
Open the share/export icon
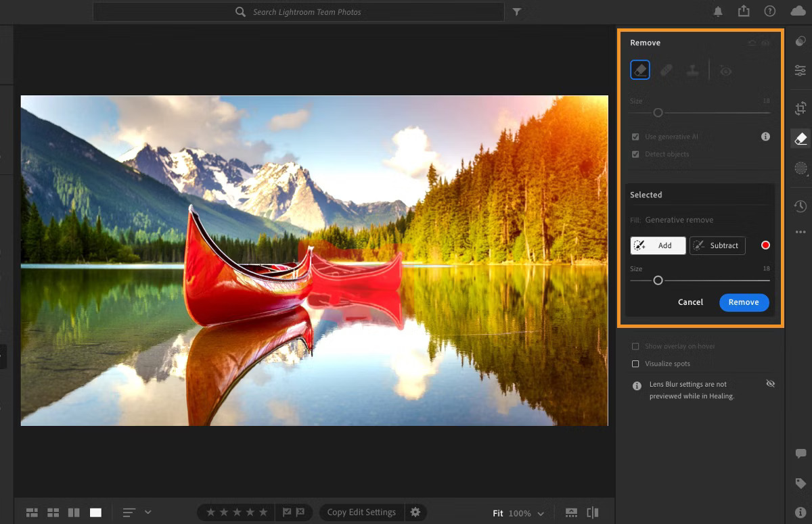(x=744, y=11)
